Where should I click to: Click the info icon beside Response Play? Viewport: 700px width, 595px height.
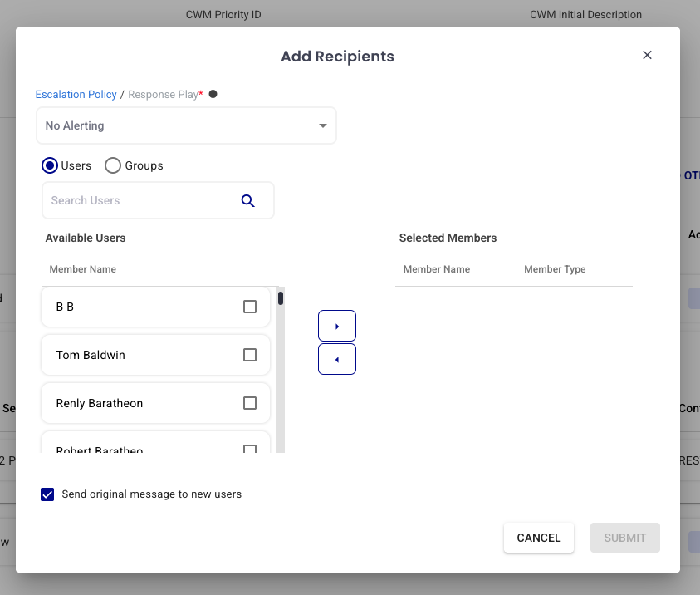click(213, 94)
